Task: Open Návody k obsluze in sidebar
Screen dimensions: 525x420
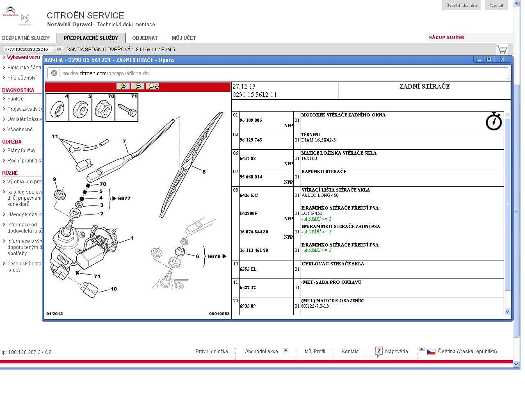Action: [25, 215]
